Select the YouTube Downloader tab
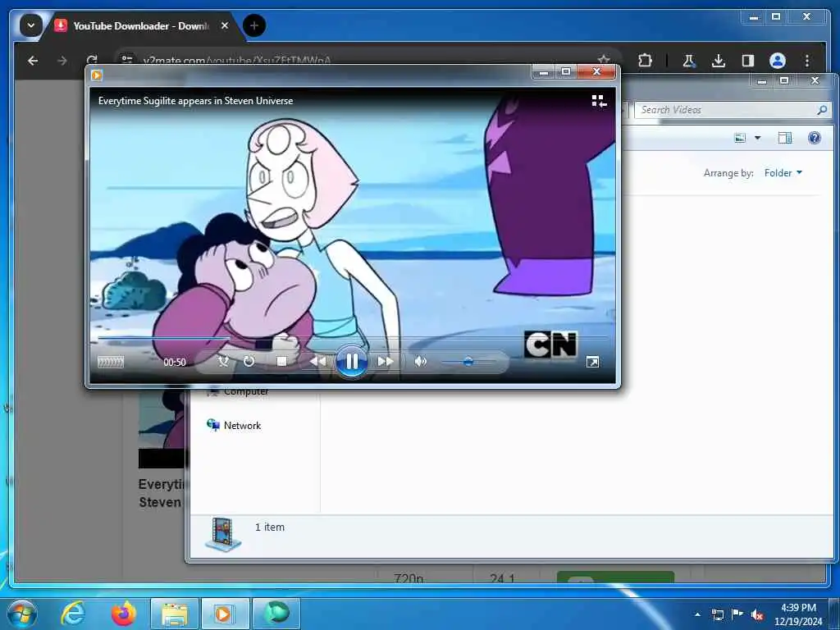 pyautogui.click(x=141, y=25)
